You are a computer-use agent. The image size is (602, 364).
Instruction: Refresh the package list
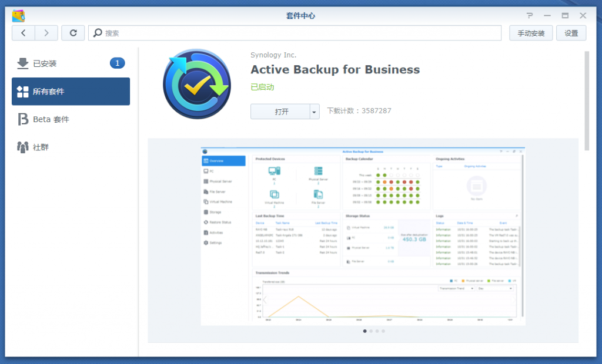[73, 33]
